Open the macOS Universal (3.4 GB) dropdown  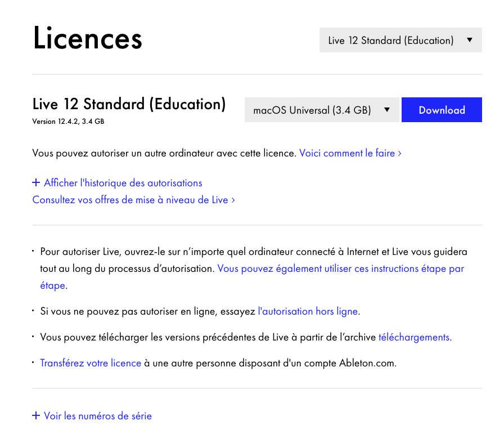coord(322,110)
